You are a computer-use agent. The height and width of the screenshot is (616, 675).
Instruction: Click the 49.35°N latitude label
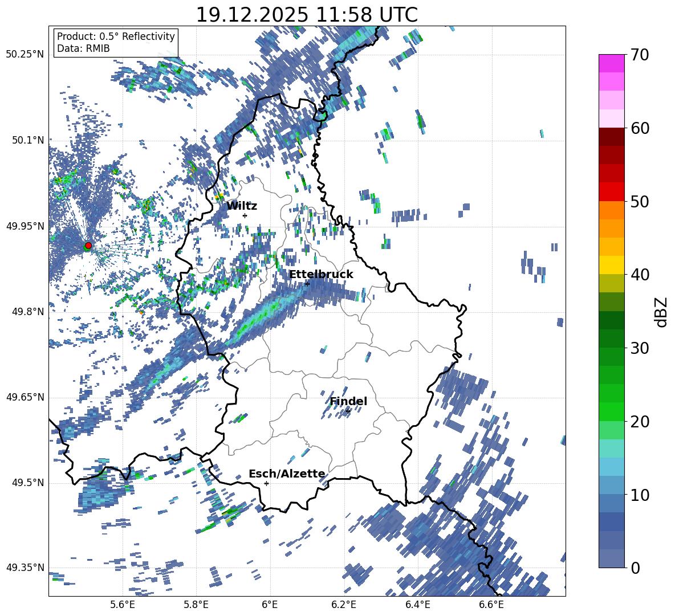25,568
